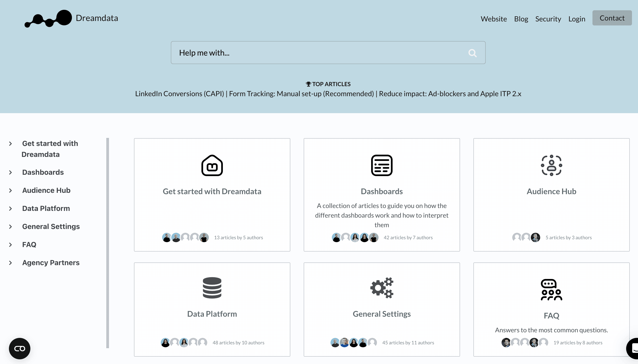638x364 pixels.
Task: Click the trophy icon beside Top Articles
Action: pyautogui.click(x=308, y=84)
